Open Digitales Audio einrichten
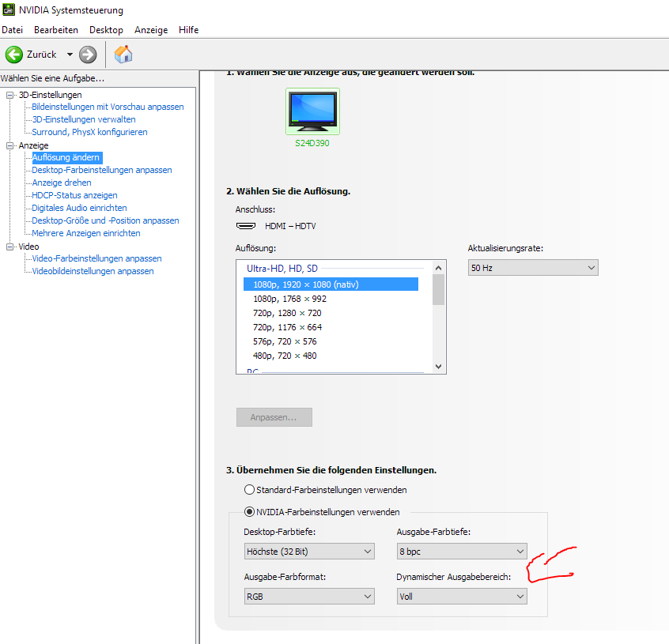669x644 pixels. (79, 208)
